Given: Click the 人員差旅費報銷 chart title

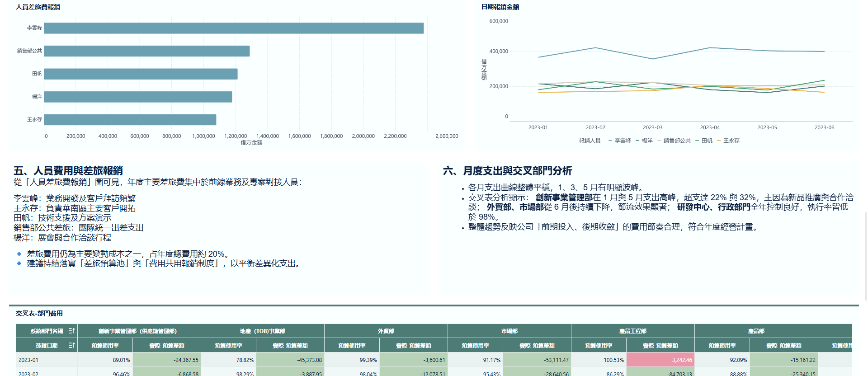Looking at the screenshot, I should 38,7.
